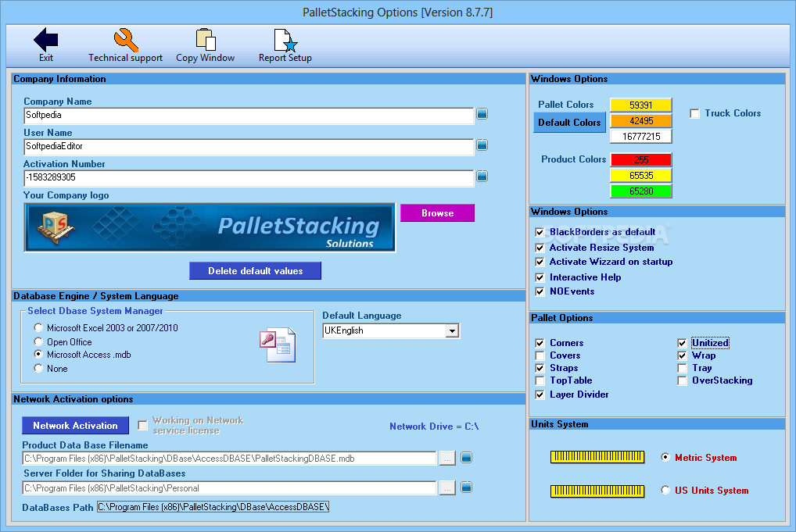Enable Working on Network service license
Viewport: 796px width, 532px height.
point(142,425)
